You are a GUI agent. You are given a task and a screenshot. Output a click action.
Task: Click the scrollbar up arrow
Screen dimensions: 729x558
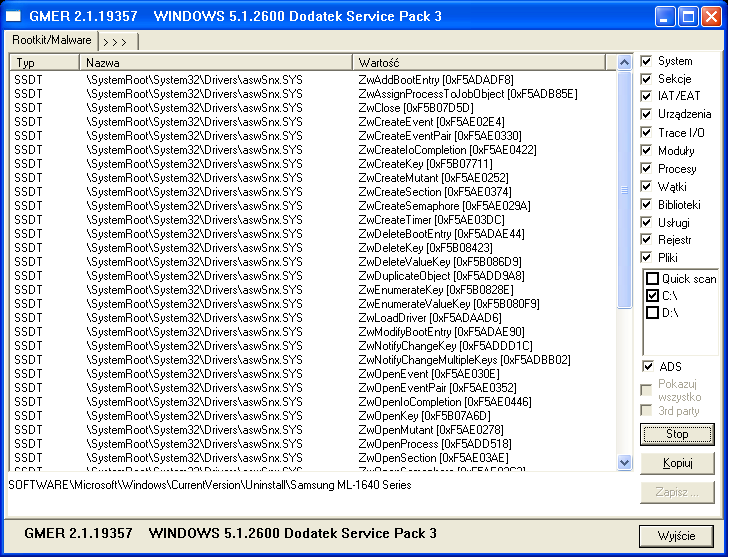coord(624,62)
